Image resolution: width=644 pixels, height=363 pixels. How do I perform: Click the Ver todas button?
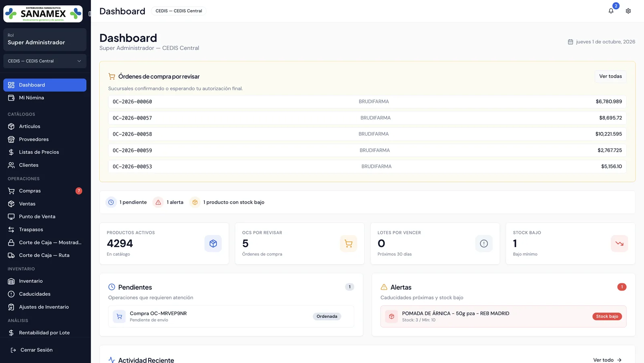tap(610, 76)
